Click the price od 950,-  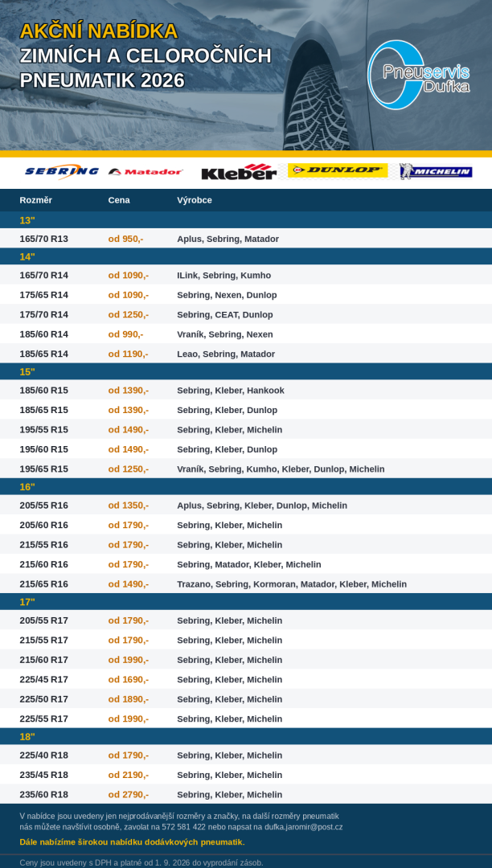[125, 240]
